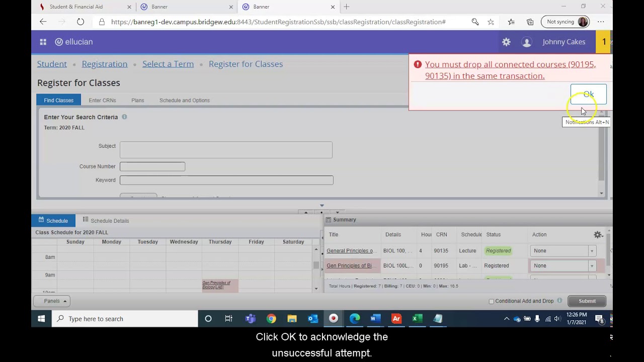Expand the Panels menu button
Viewport: 644px width, 362px height.
point(52,301)
